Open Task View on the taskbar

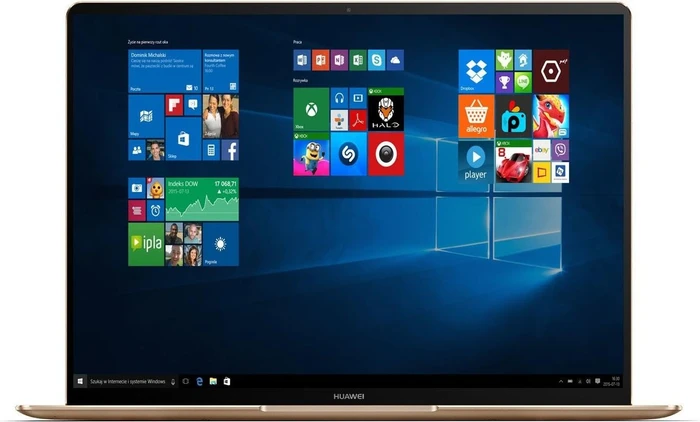pos(186,381)
